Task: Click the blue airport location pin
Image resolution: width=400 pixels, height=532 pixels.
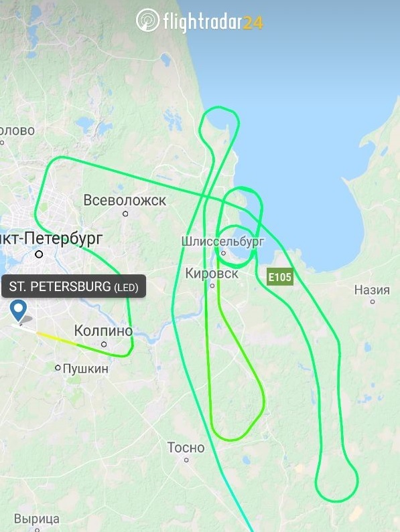Action: tap(18, 310)
